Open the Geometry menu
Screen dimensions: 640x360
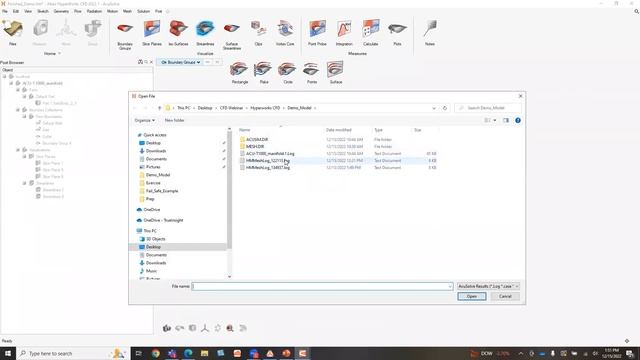pos(61,11)
